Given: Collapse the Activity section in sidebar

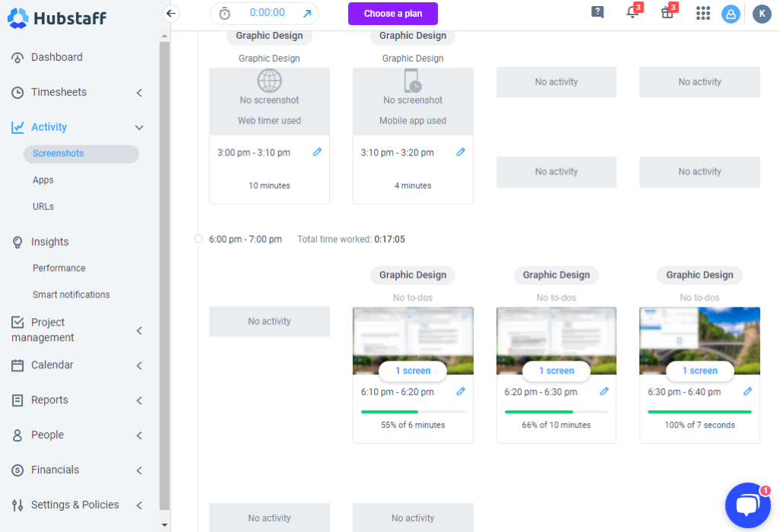Looking at the screenshot, I should tap(139, 126).
